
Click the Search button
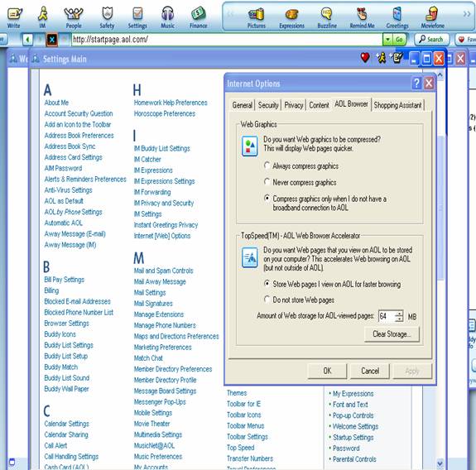tap(431, 40)
